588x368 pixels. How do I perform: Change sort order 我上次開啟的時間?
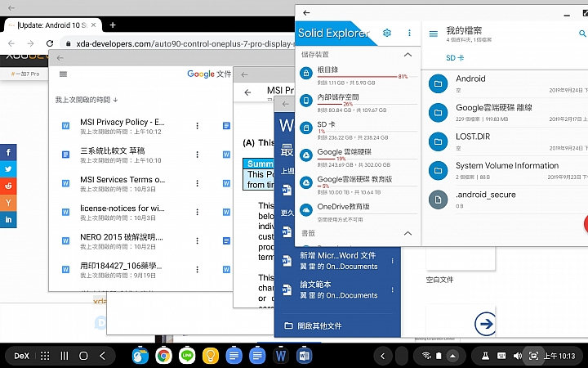pos(87,100)
